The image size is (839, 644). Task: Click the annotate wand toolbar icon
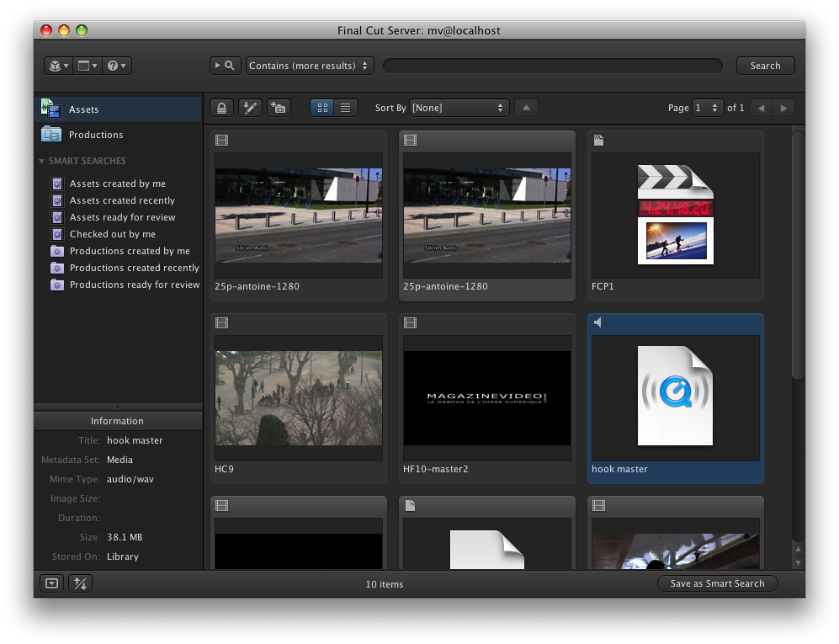[x=250, y=108]
